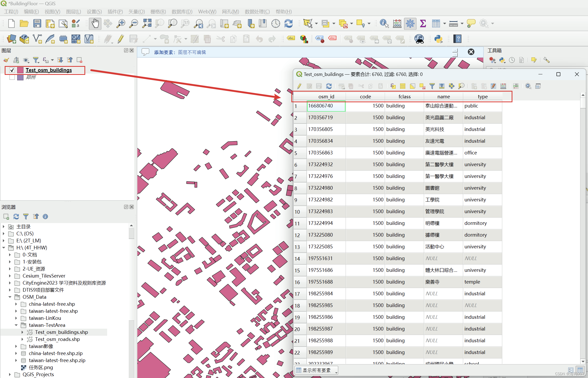The width and height of the screenshot is (588, 378).
Task: Collapse the OSM_Data folder
Action: point(10,297)
